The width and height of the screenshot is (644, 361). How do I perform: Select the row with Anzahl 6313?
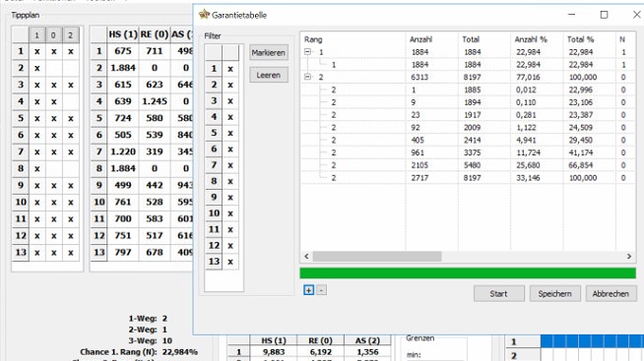pos(468,77)
